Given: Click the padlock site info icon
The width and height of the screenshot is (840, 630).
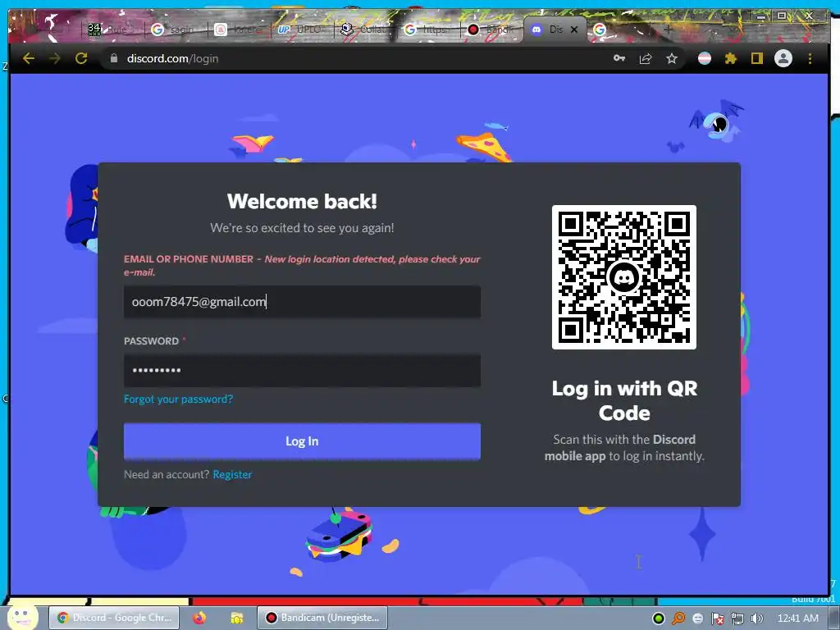Looking at the screenshot, I should click(x=113, y=58).
